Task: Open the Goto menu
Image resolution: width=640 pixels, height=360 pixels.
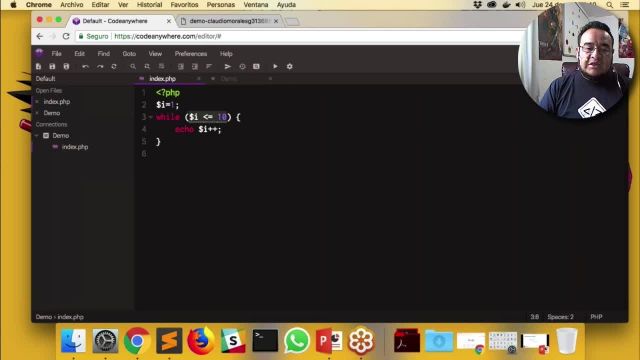Action: pos(129,53)
